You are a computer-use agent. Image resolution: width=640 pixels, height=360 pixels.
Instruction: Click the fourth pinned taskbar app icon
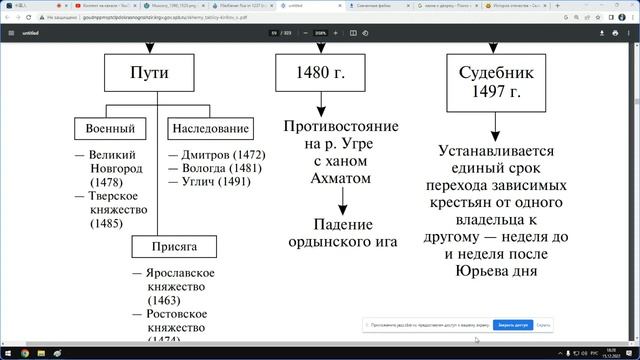[x=58, y=353]
